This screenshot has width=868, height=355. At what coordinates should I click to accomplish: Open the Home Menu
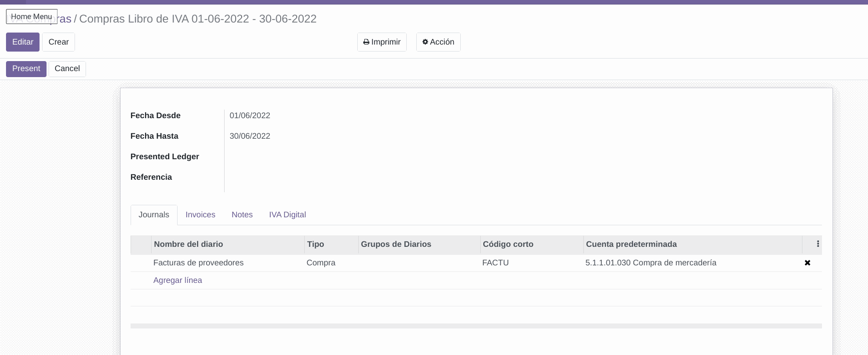(x=32, y=17)
